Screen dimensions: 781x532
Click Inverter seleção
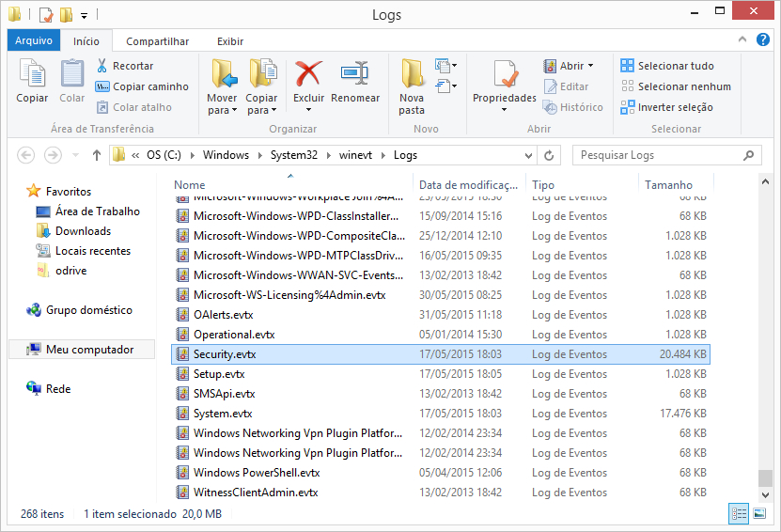coord(666,107)
